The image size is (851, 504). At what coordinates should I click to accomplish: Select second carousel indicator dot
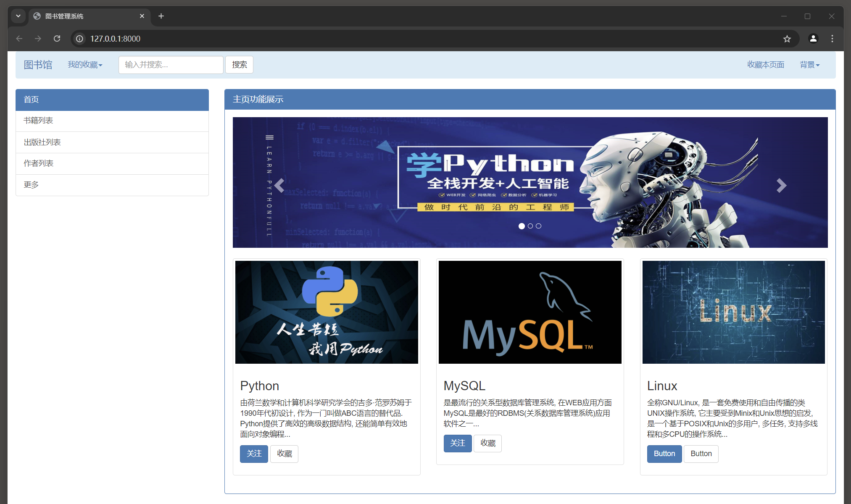[530, 226]
